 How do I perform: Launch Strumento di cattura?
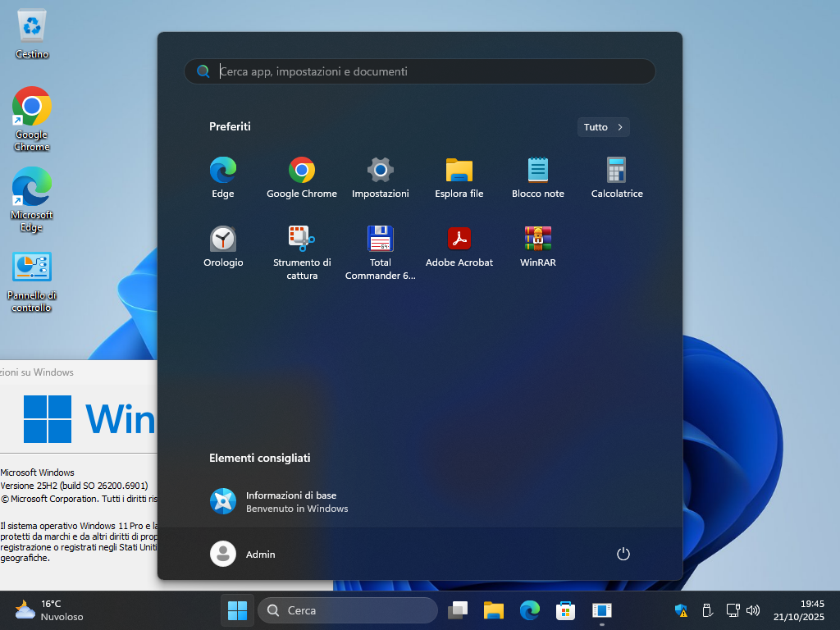pos(302,253)
